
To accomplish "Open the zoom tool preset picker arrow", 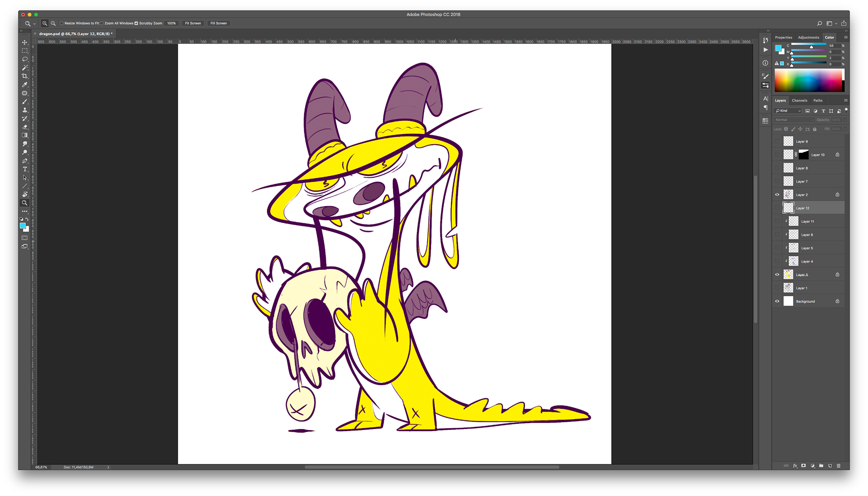I will point(34,24).
